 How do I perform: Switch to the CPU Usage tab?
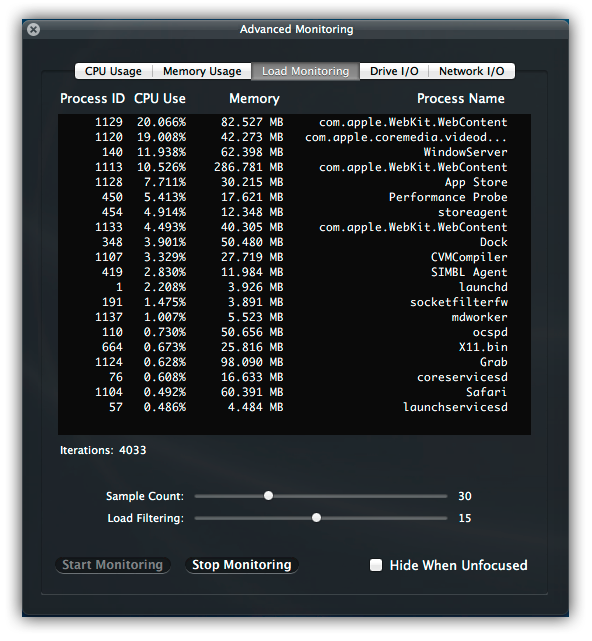pos(113,71)
